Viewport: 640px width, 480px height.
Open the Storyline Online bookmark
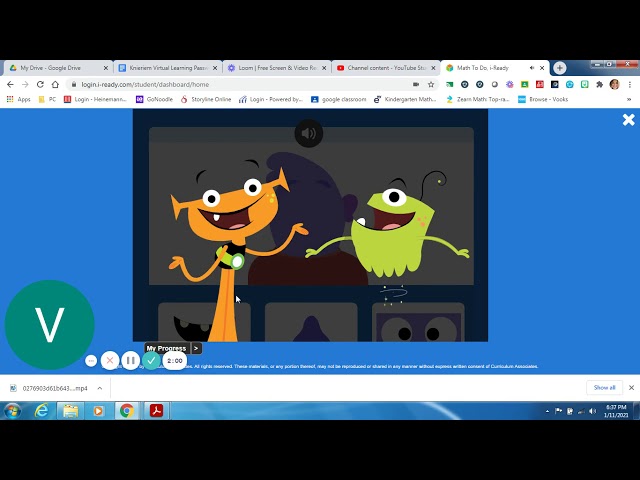point(206,99)
